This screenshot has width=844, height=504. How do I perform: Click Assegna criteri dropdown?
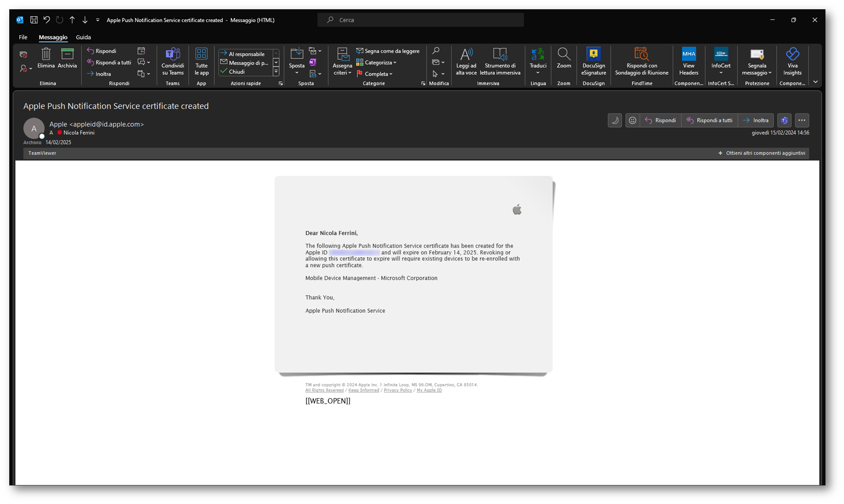pyautogui.click(x=343, y=62)
